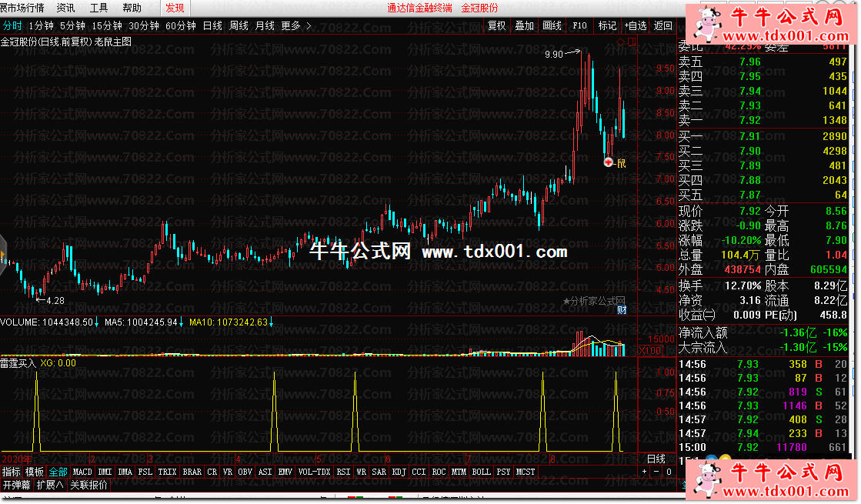Screen dimensions: 861x504
Task: Select the MACD indicator
Action: 82,472
